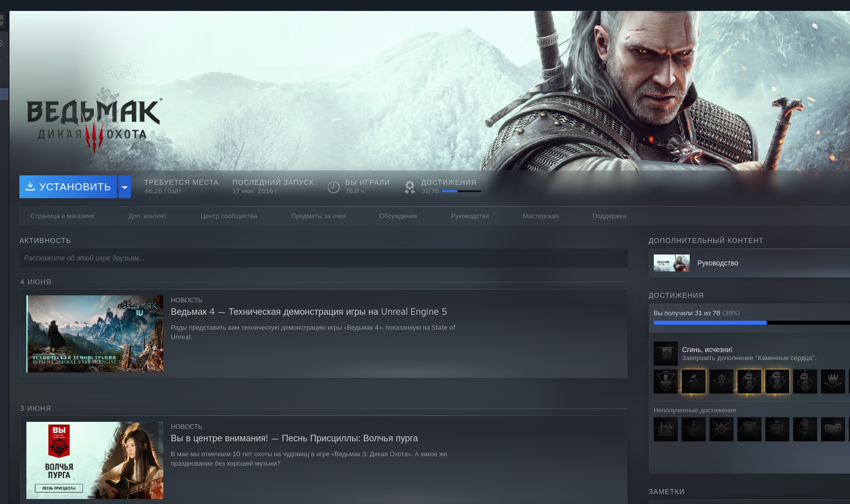Select the first glowing raised-fist achievement icon
The height and width of the screenshot is (504, 850).
[749, 381]
